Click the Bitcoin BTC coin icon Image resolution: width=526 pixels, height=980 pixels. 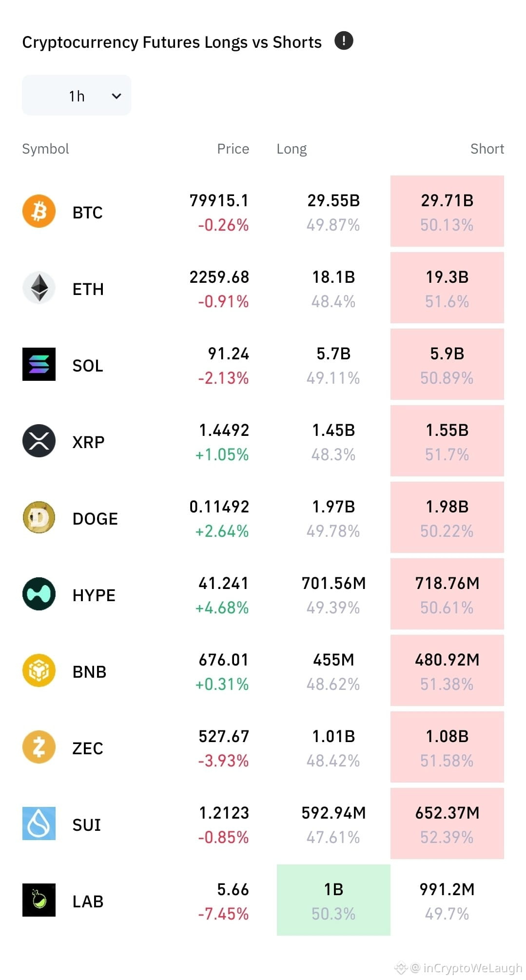[39, 212]
